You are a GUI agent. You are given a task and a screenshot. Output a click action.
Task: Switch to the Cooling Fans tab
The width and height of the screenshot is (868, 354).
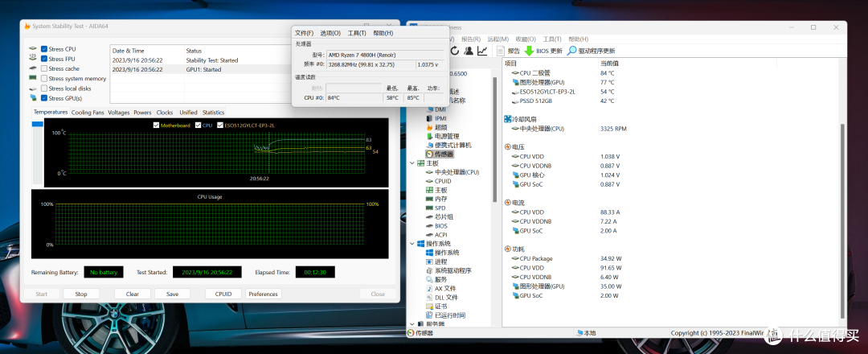pyautogui.click(x=88, y=113)
